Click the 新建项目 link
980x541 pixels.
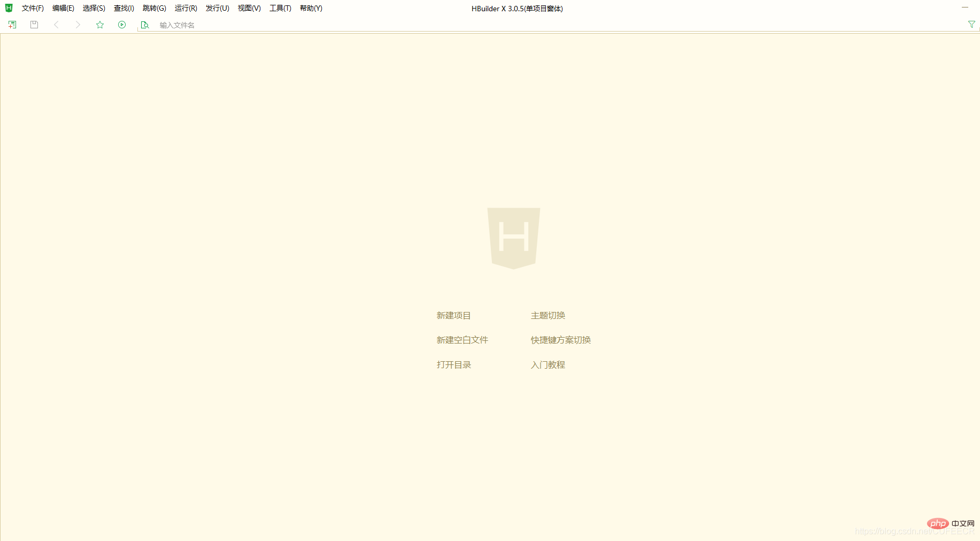(x=453, y=315)
